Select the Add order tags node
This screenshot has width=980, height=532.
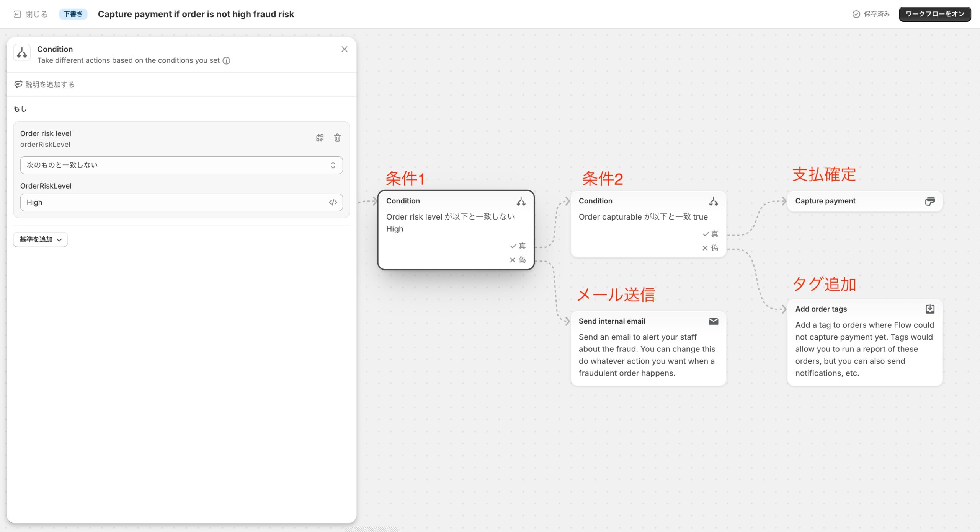864,342
